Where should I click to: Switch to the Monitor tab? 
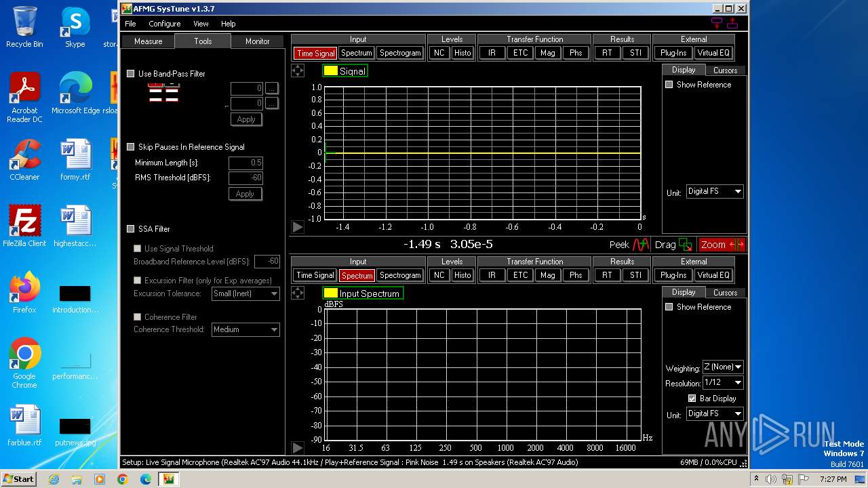[x=258, y=41]
